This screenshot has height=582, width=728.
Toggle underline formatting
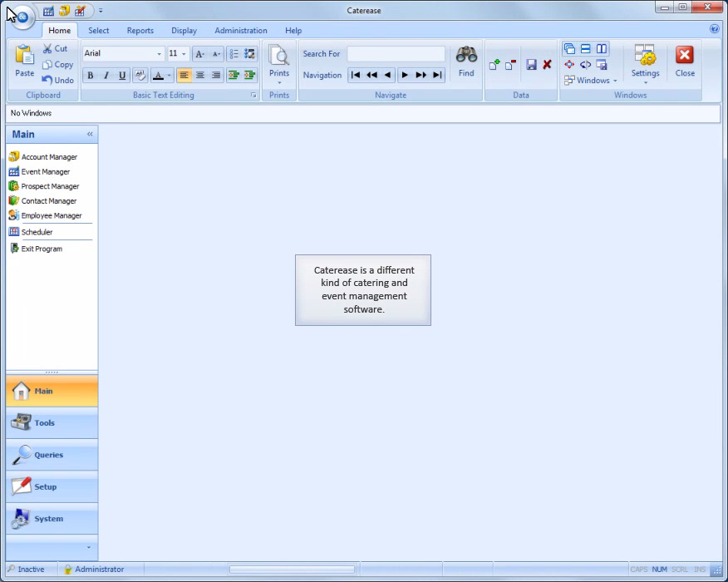click(x=122, y=76)
